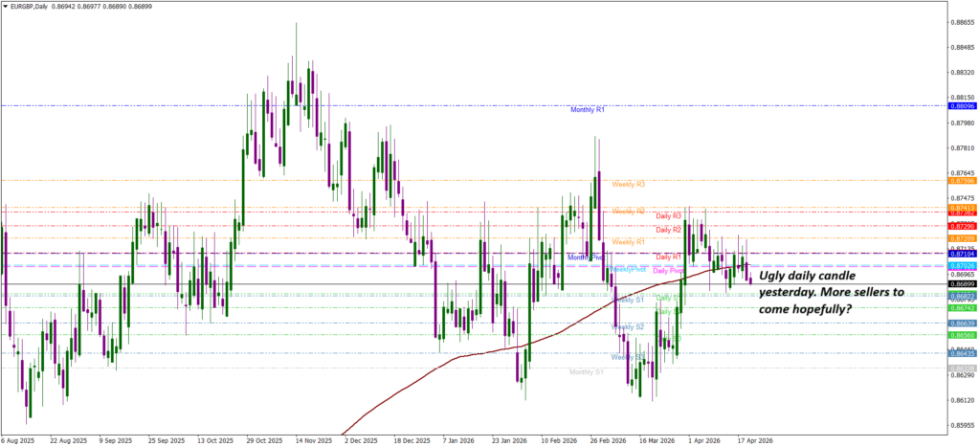Viewport: 980px width, 447px height.
Task: Select the Monthly S1 support label
Action: [x=587, y=371]
